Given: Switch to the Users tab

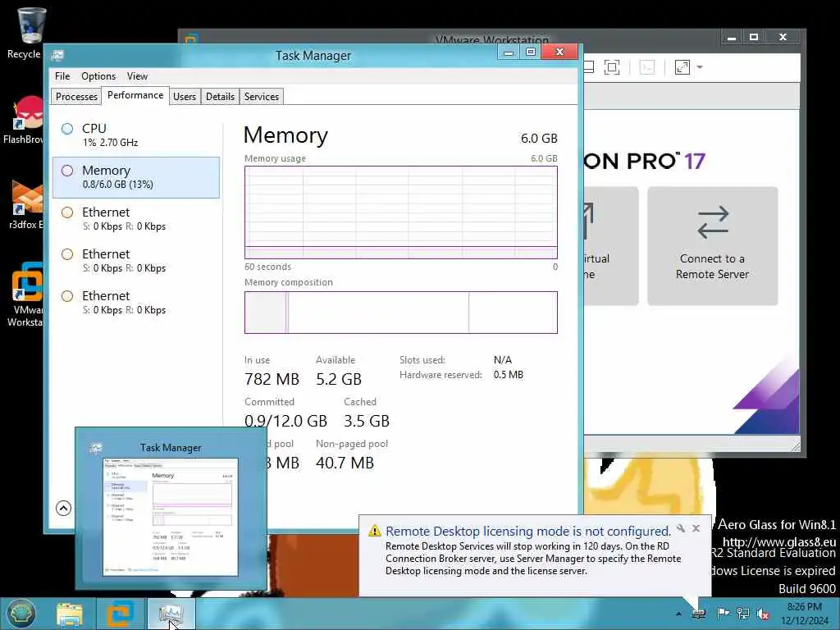Looking at the screenshot, I should (x=185, y=97).
